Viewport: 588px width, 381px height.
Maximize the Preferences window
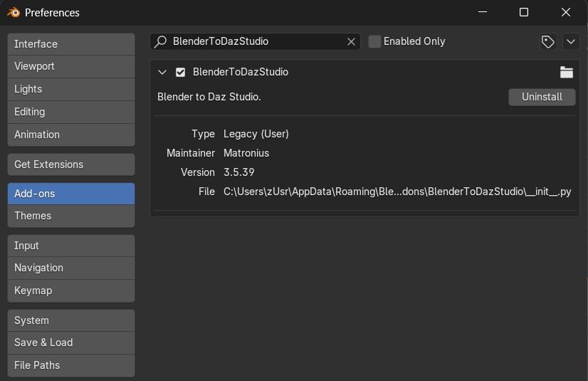pos(524,12)
